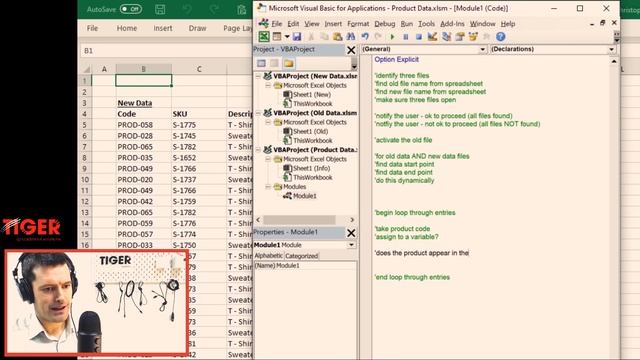Viewport: 640px width, 360px height.
Task: Toggle Design Mode icon
Action: [432, 37]
